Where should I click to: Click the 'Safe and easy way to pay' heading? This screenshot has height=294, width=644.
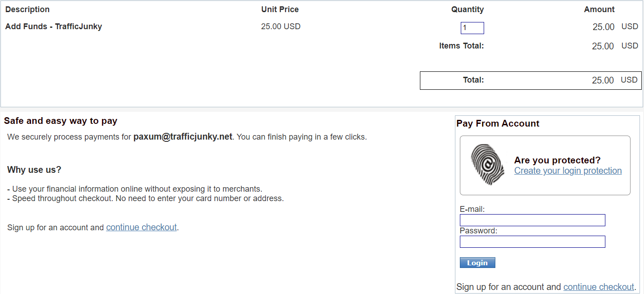point(61,121)
